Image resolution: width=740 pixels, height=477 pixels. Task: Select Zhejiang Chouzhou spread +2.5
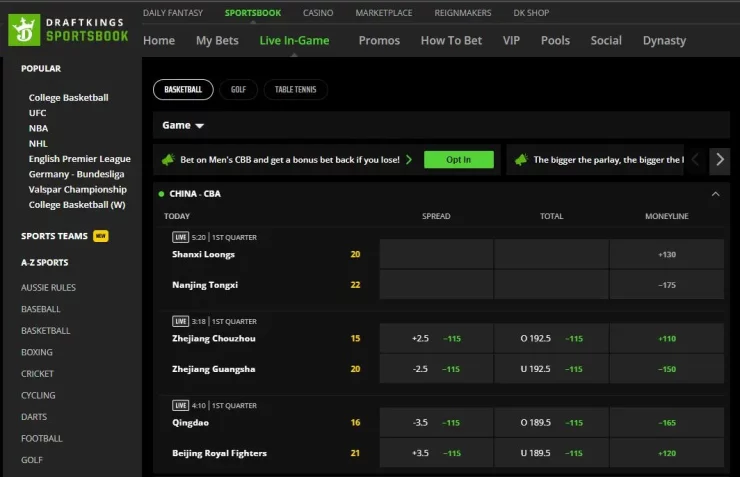pyautogui.click(x=437, y=338)
